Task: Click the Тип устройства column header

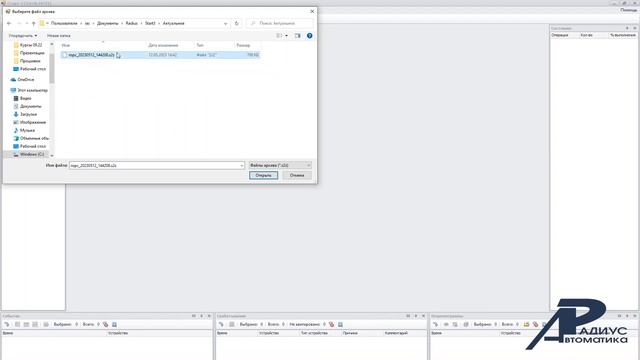Action: tap(314, 333)
